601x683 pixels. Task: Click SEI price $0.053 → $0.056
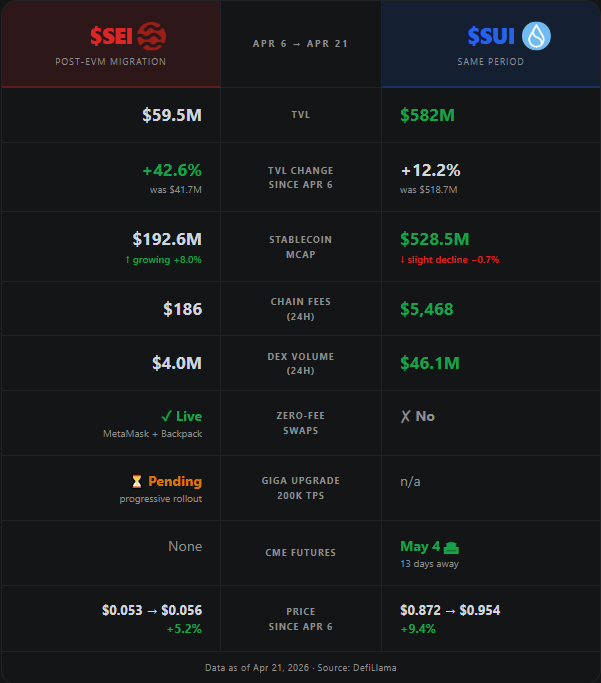[152, 610]
